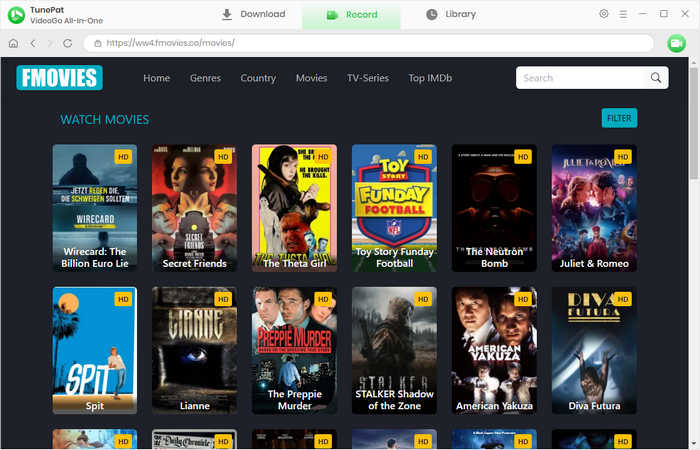Click the TunePat app logo icon

click(x=17, y=15)
